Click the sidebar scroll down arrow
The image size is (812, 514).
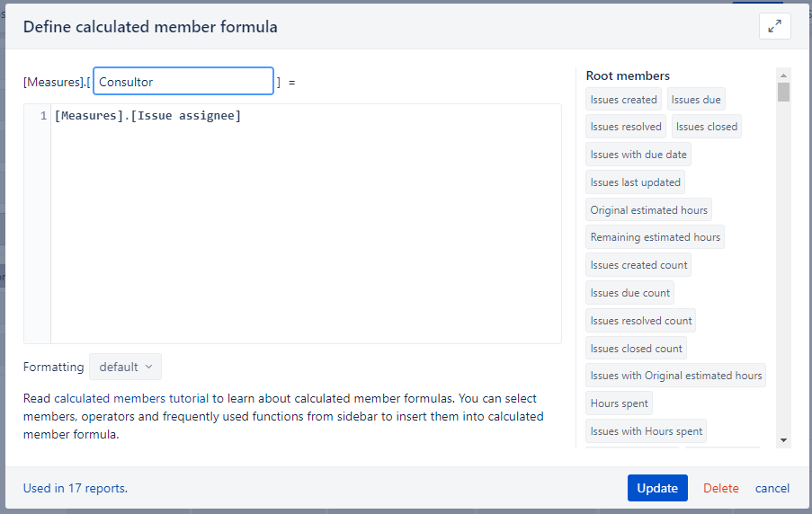783,440
